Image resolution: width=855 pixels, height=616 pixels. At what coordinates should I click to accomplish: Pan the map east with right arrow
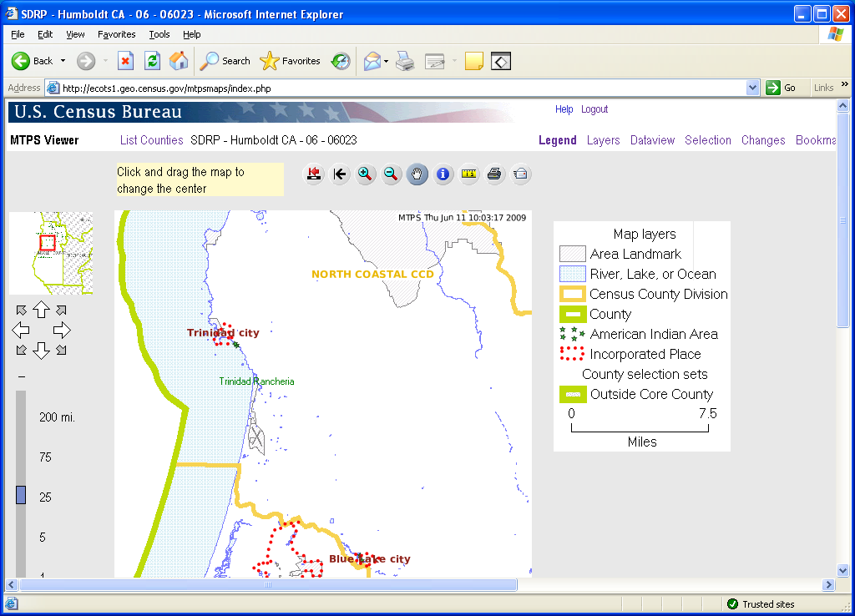tap(62, 330)
